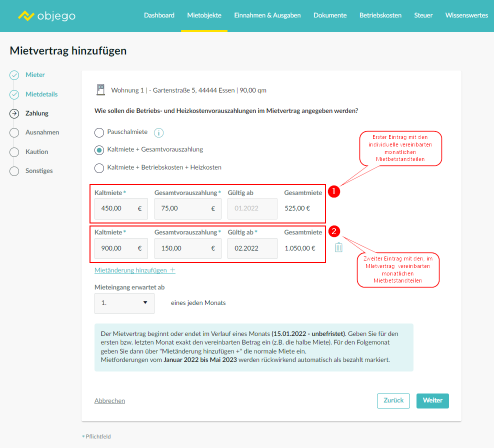494x448 pixels.
Task: Open the Betriebskosten navigation tab
Action: pos(380,15)
